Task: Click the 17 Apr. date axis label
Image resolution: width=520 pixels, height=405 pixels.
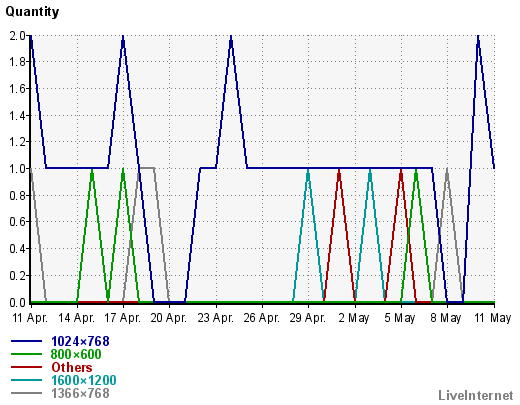Action: point(123,318)
